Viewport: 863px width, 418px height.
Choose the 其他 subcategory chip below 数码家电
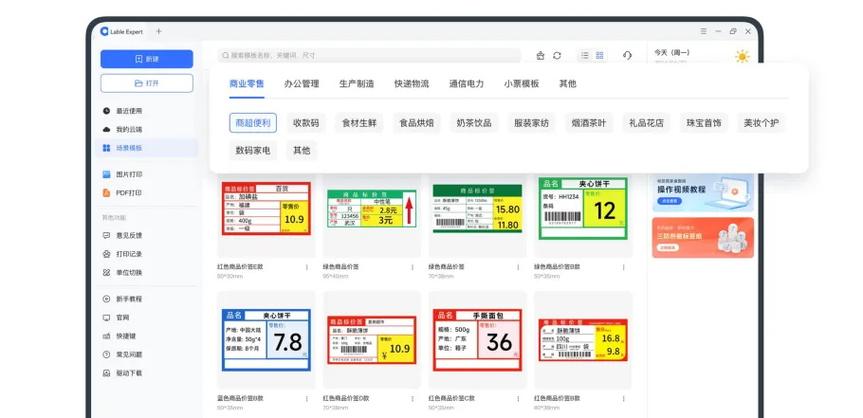302,150
